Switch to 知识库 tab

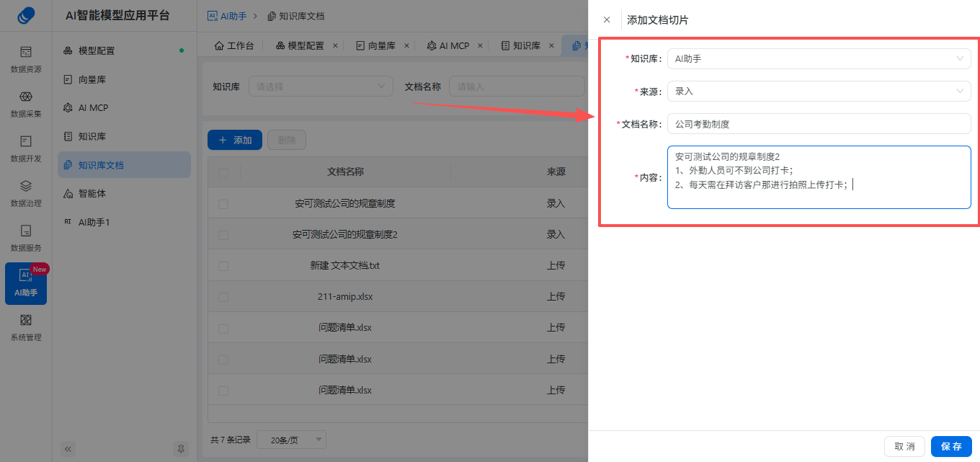point(520,45)
